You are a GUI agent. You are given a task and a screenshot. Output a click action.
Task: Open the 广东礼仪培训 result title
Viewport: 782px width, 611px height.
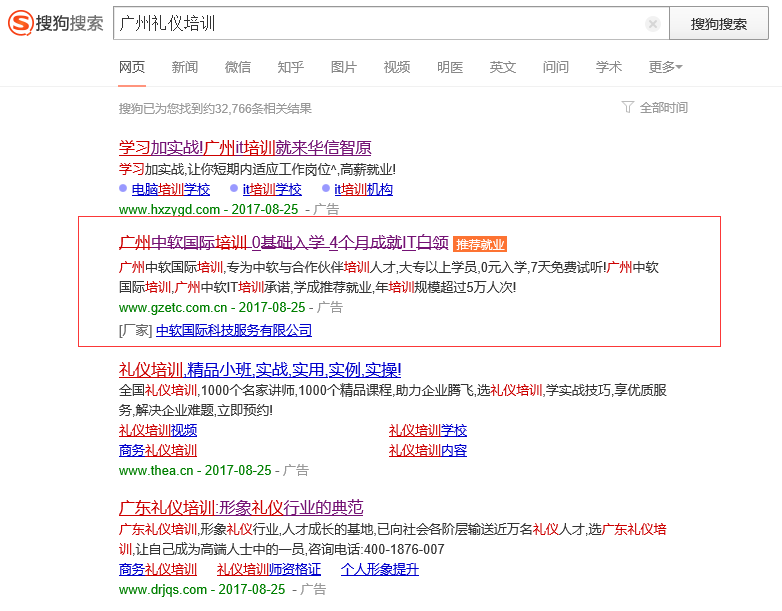(240, 507)
